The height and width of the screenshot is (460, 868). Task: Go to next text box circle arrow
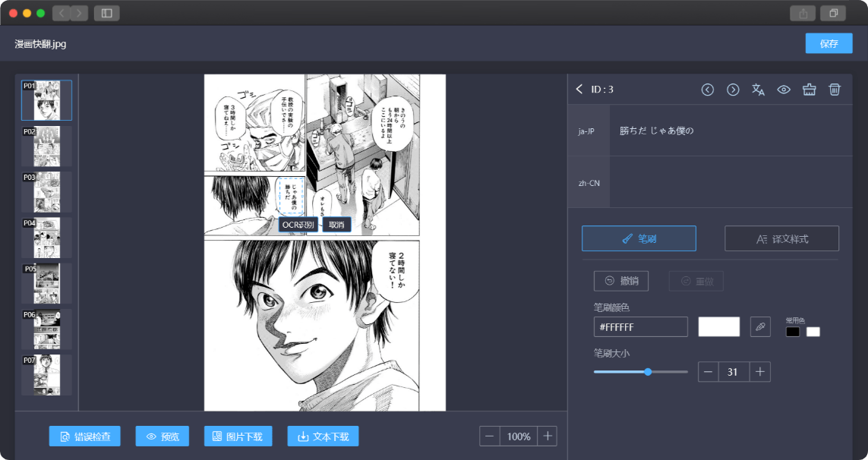coord(733,90)
